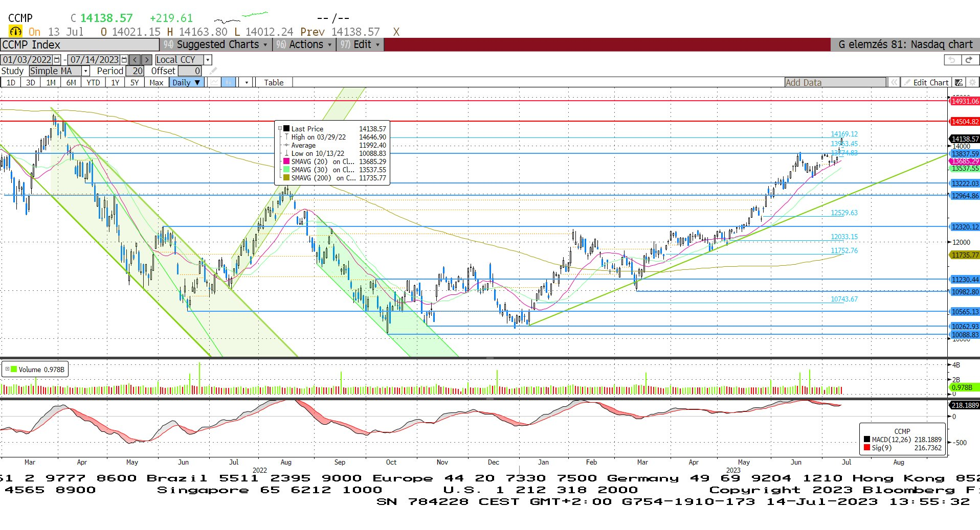Select the 3D range tab
The height and width of the screenshot is (530, 980).
[x=31, y=82]
